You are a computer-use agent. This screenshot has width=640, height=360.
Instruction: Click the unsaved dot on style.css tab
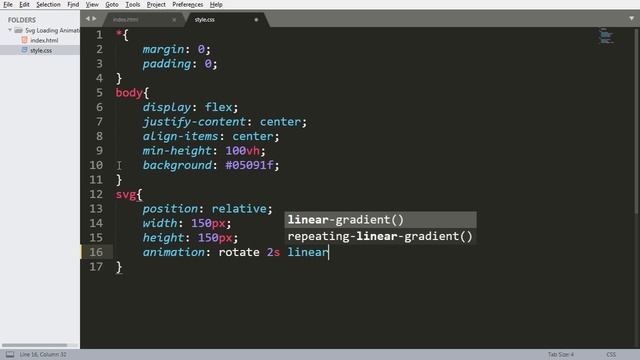click(x=256, y=20)
